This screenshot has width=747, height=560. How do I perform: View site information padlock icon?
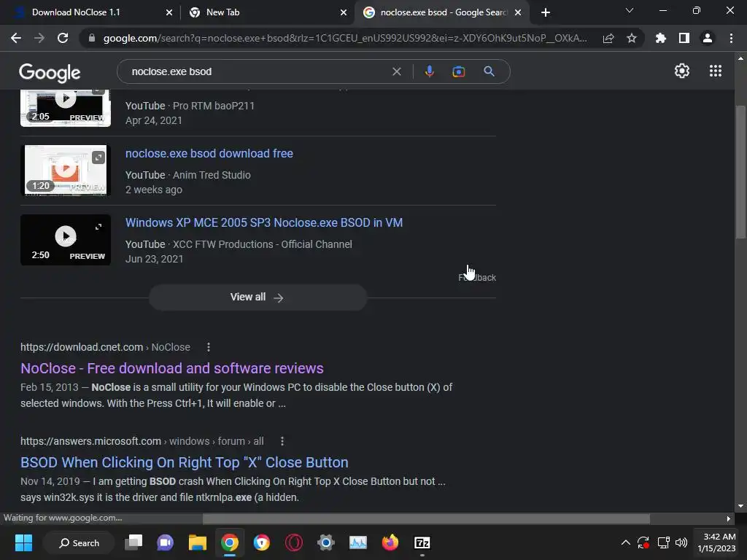[92, 38]
